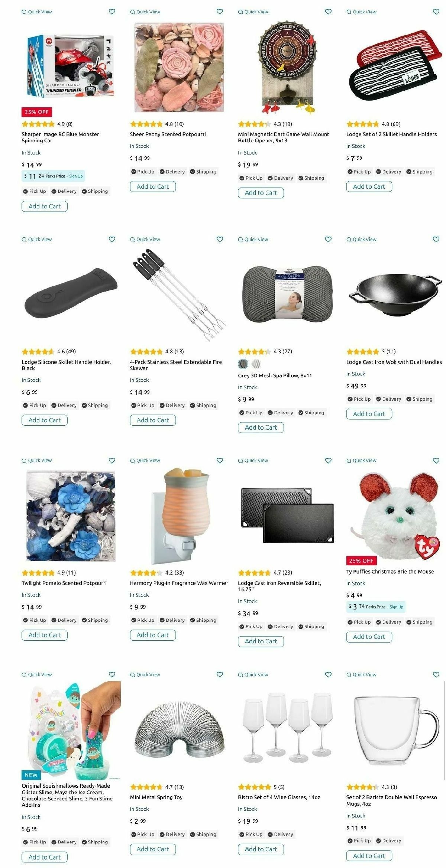Add Barista Double Wall Espresso Mugs to cart
The height and width of the screenshot is (868, 446).
[369, 856]
